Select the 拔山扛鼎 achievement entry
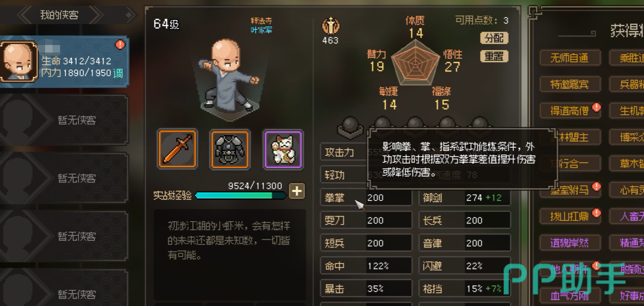 569,216
